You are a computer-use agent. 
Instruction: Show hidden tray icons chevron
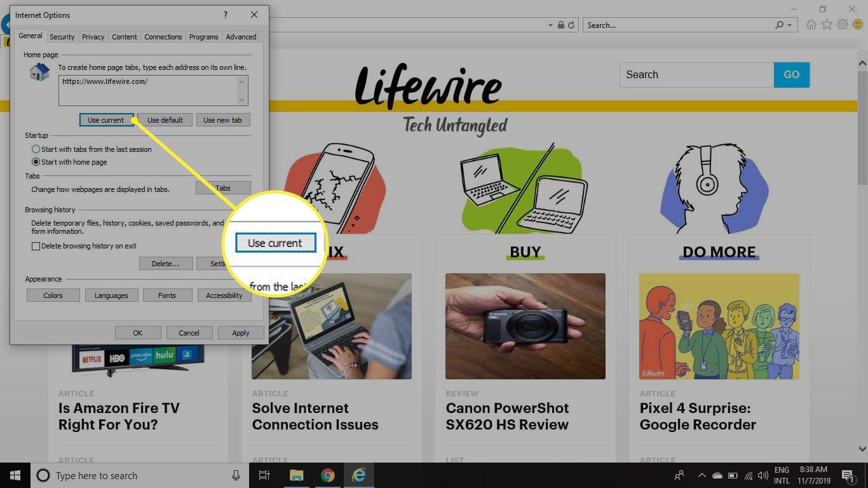coord(702,475)
